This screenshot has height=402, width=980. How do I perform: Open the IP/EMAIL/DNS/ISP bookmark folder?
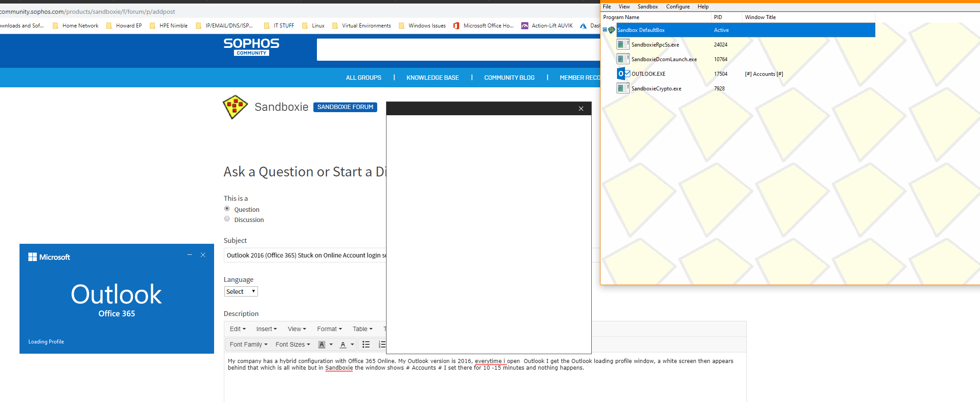coord(224,26)
